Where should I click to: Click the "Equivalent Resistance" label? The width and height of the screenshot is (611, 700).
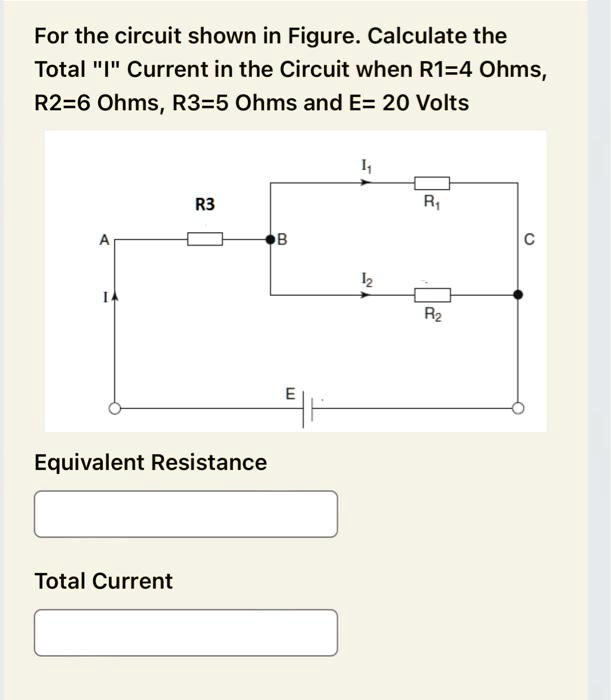click(x=151, y=462)
